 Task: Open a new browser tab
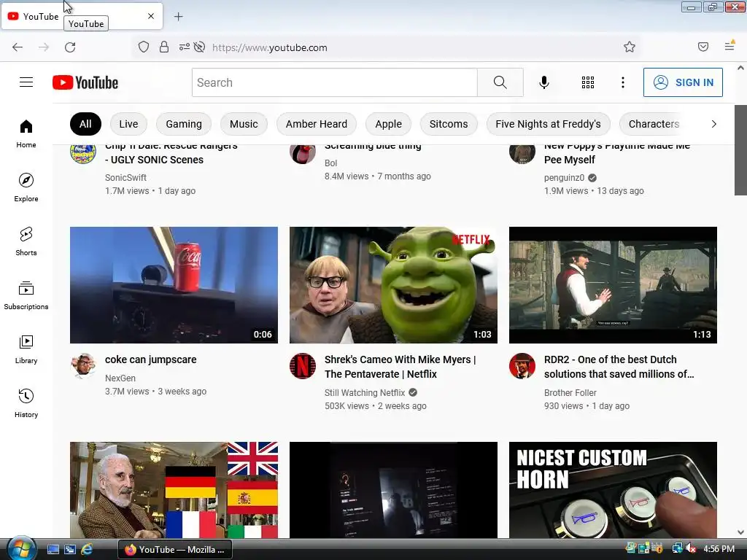coord(178,17)
